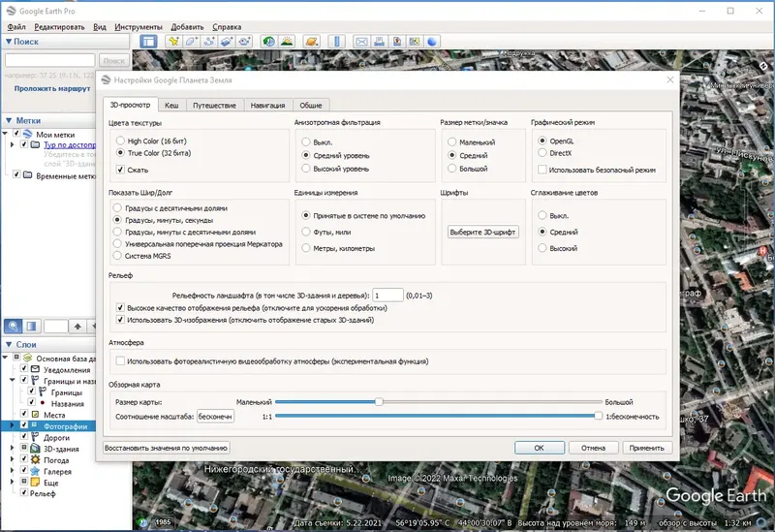Click the planet switcher icon

pos(311,42)
